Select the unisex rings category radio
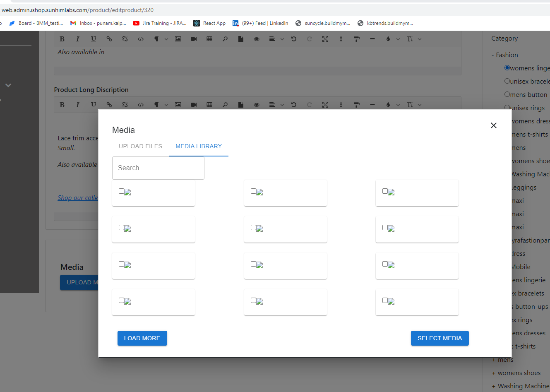Image resolution: width=550 pixels, height=392 pixels. point(507,108)
